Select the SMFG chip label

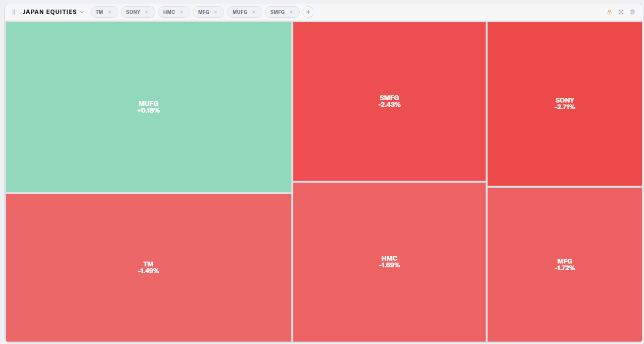(278, 12)
